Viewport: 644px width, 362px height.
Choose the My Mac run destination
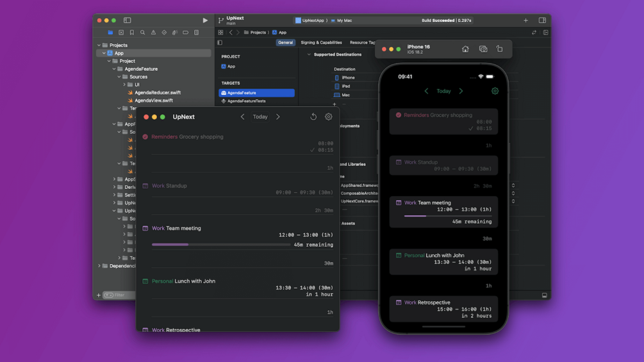(x=342, y=20)
